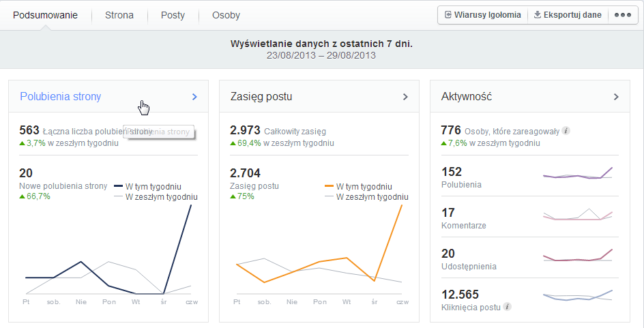This screenshot has width=644, height=328.
Task: Click the 12.565 Kliknięcia postu count
Action: click(460, 295)
